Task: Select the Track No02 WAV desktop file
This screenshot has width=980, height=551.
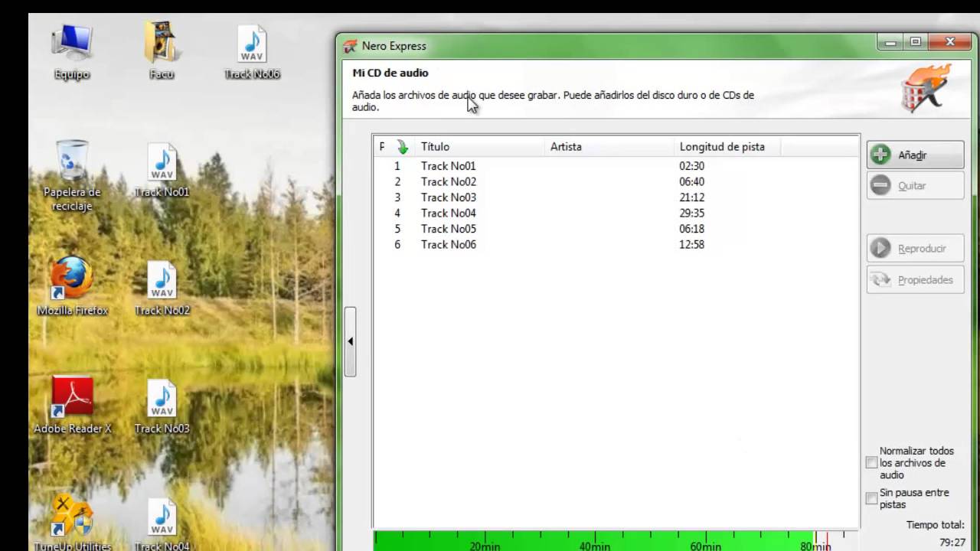Action: (162, 289)
